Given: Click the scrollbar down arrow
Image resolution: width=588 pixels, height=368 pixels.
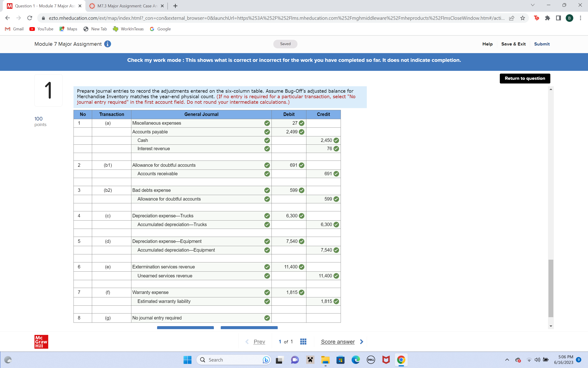Looking at the screenshot, I should point(551,326).
